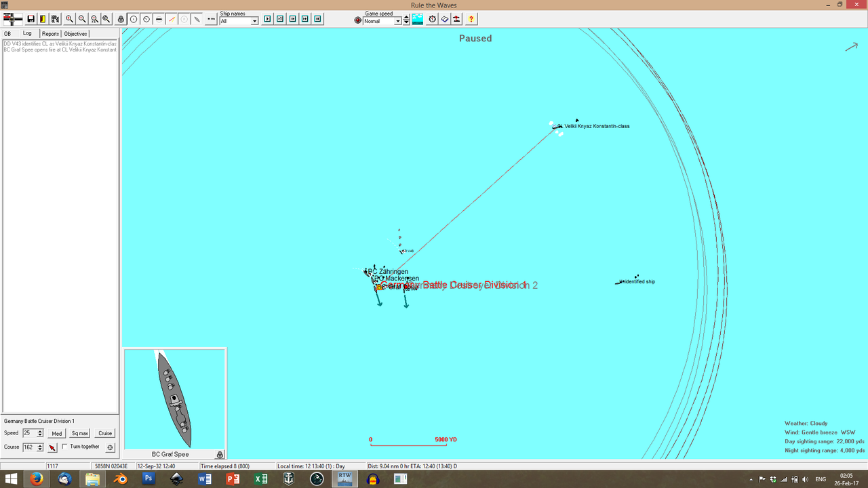Click the blue book icon near Game speed

tap(445, 19)
